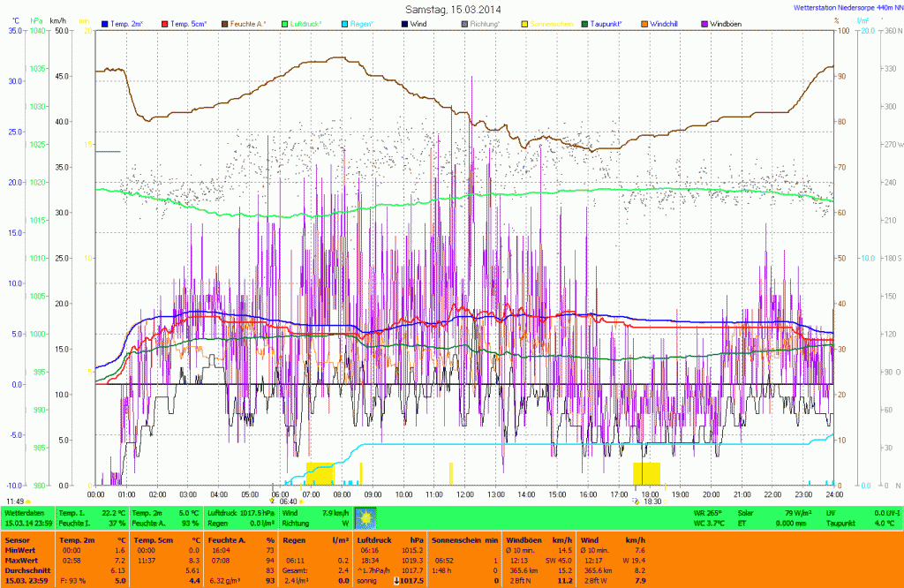
Task: Click the 12:00 label on time axis
Action: pos(464,494)
